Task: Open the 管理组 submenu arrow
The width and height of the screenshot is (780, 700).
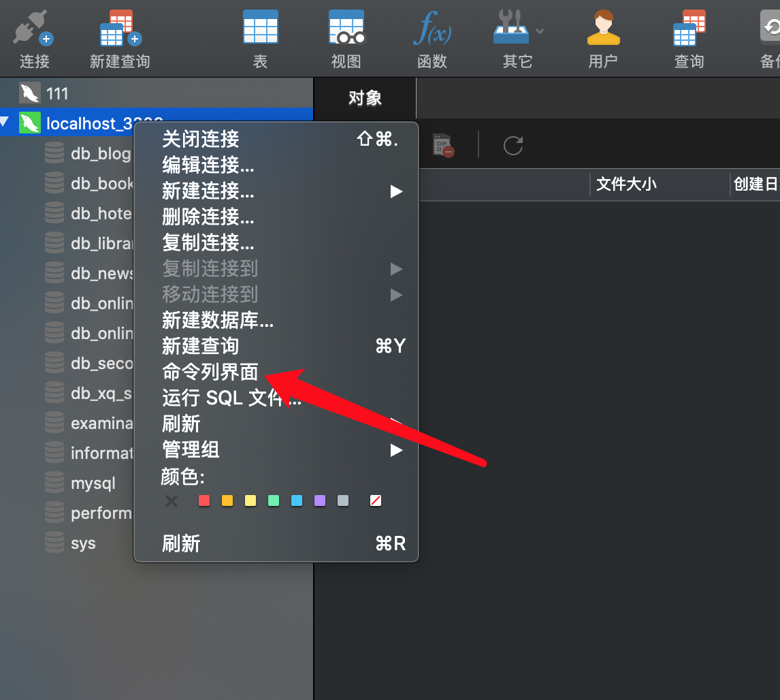Action: click(x=396, y=450)
